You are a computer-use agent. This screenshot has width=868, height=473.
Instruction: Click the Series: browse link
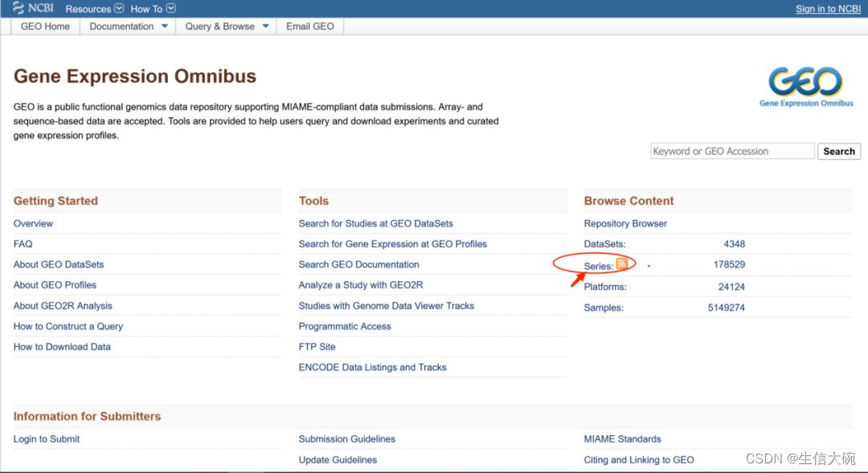(x=599, y=266)
